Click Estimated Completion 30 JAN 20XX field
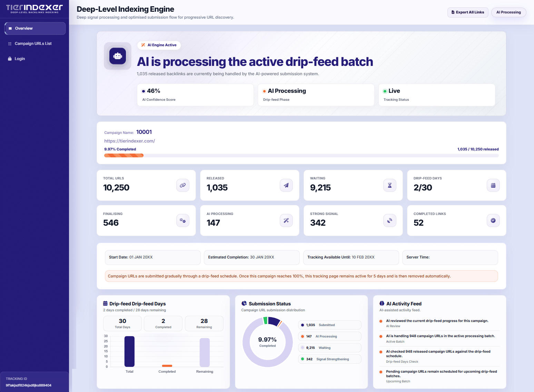This screenshot has width=534, height=392. [x=252, y=257]
